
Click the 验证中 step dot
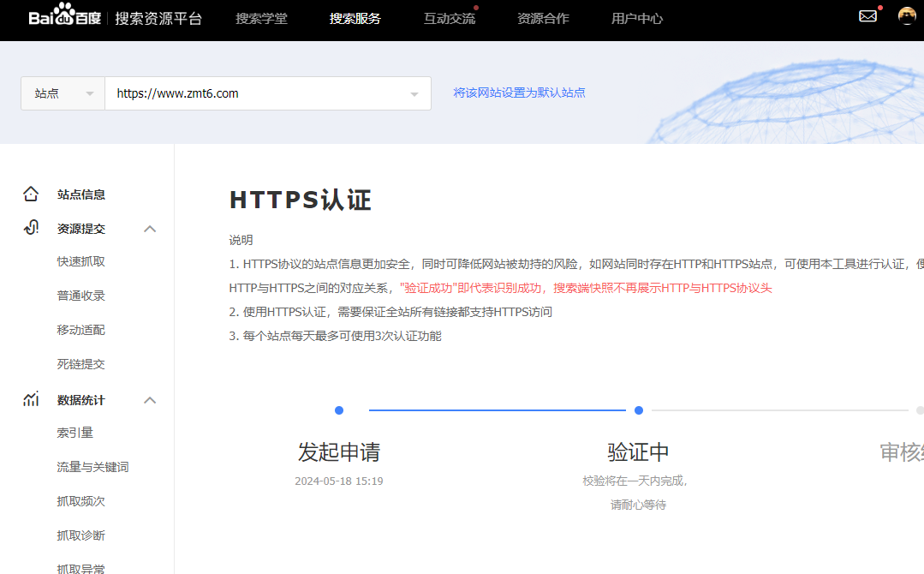pos(639,410)
